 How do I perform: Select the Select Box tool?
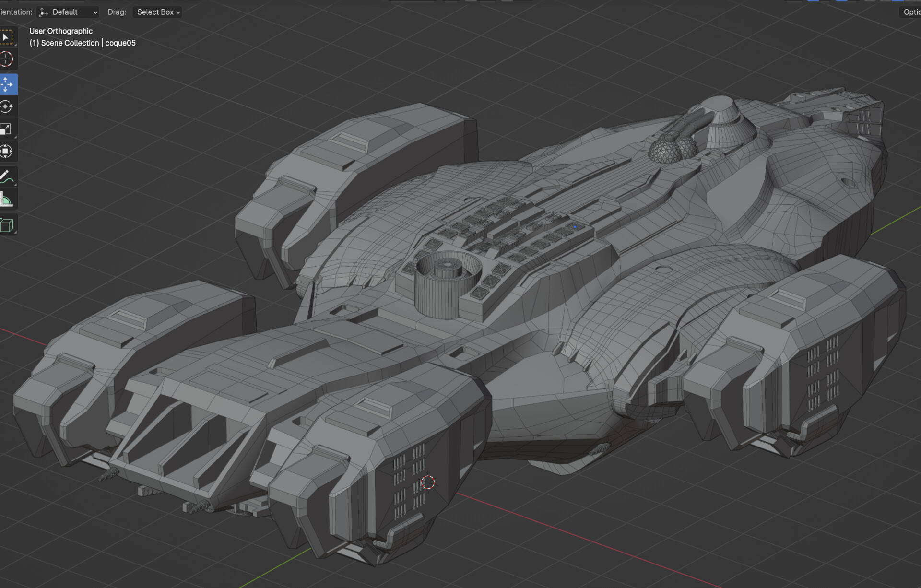[x=7, y=37]
